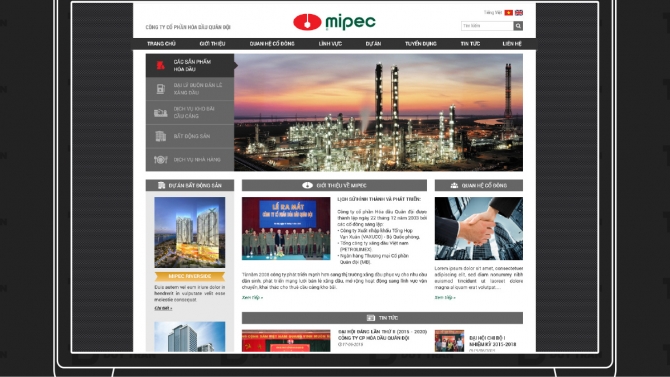Click Xem tiếp under shareholder relations
The height and width of the screenshot is (377, 670).
[x=445, y=297]
